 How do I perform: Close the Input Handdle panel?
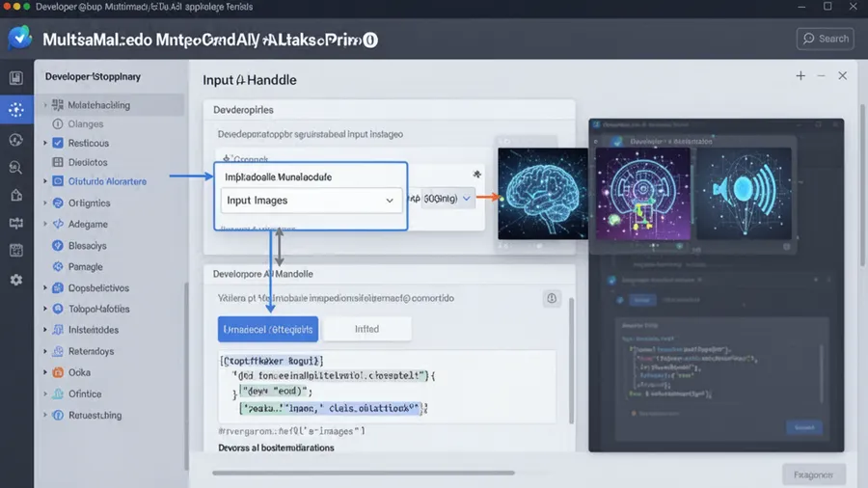click(x=843, y=76)
